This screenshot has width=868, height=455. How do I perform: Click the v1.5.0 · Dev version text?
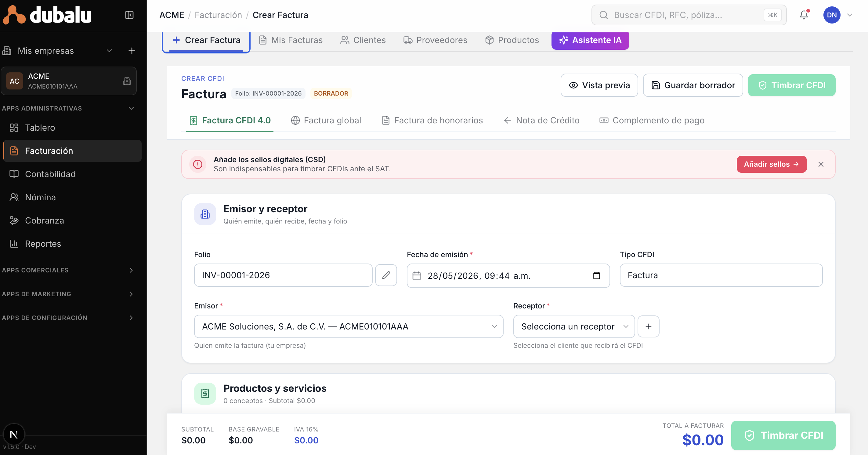coord(20,446)
